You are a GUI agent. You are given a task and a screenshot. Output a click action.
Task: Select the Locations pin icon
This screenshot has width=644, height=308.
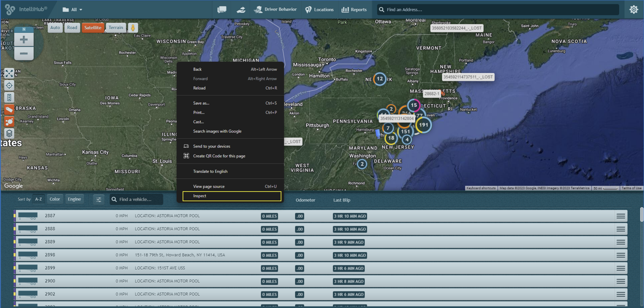tap(319, 9)
